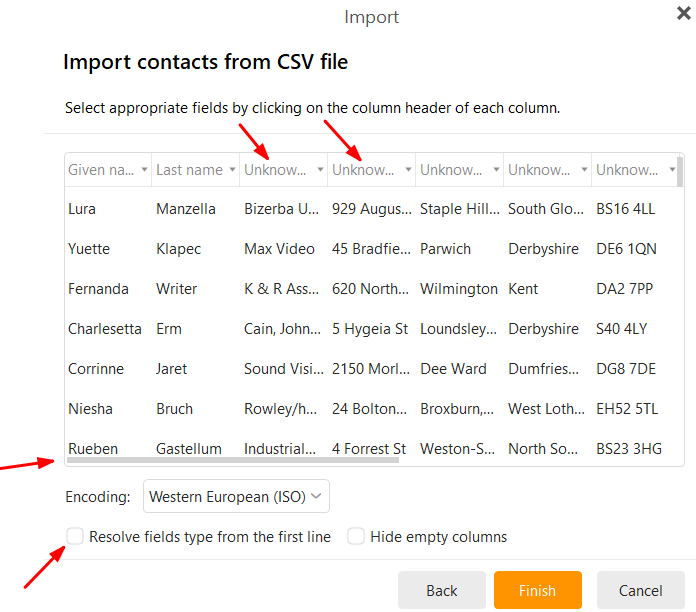Check the Hide empty columns option
Viewport: 696px width, 612px height.
point(356,537)
